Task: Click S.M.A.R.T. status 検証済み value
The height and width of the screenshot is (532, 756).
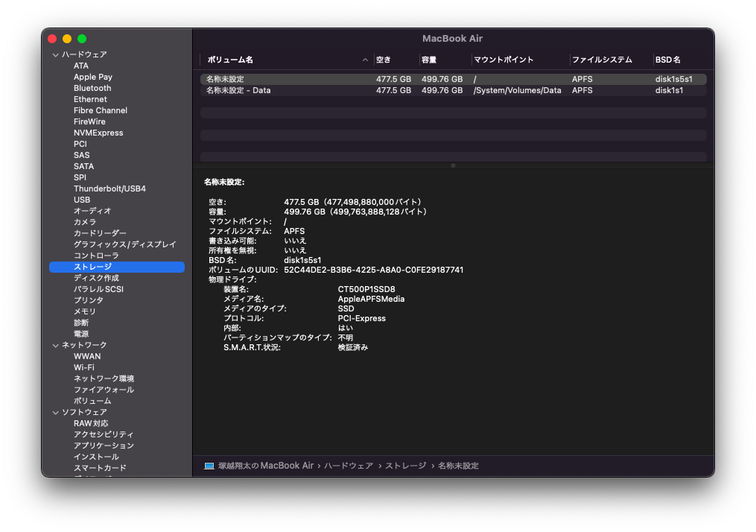Action: [353, 347]
